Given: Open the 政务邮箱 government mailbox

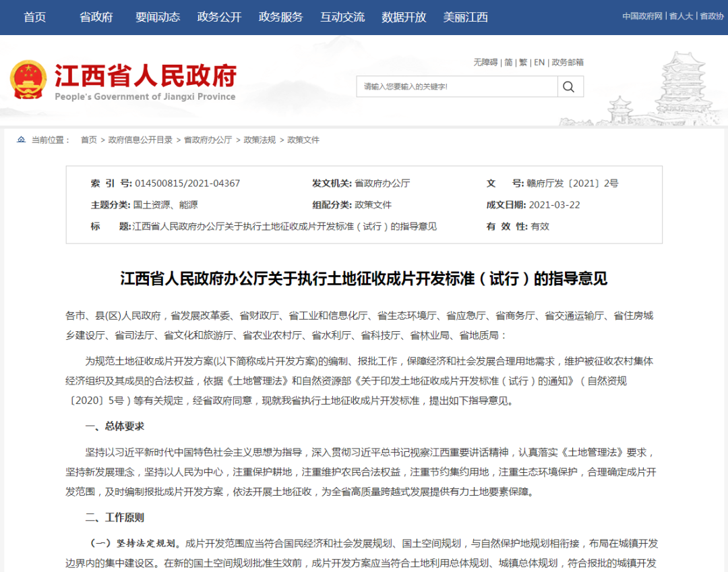Looking at the screenshot, I should click(x=567, y=62).
